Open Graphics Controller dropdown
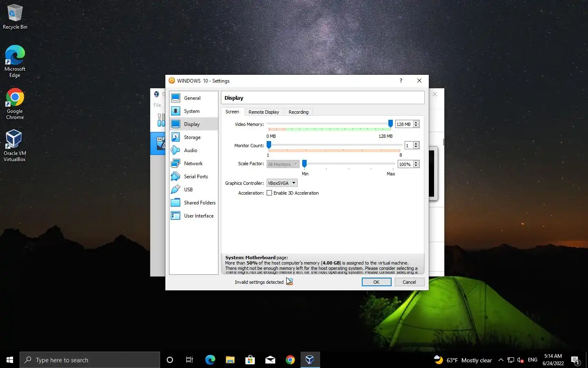This screenshot has width=588, height=368. point(282,183)
